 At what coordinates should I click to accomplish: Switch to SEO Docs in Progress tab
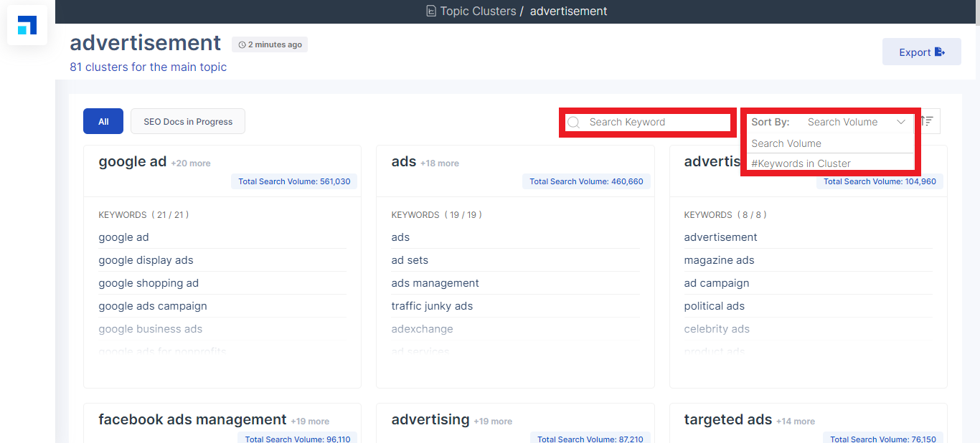[188, 121]
